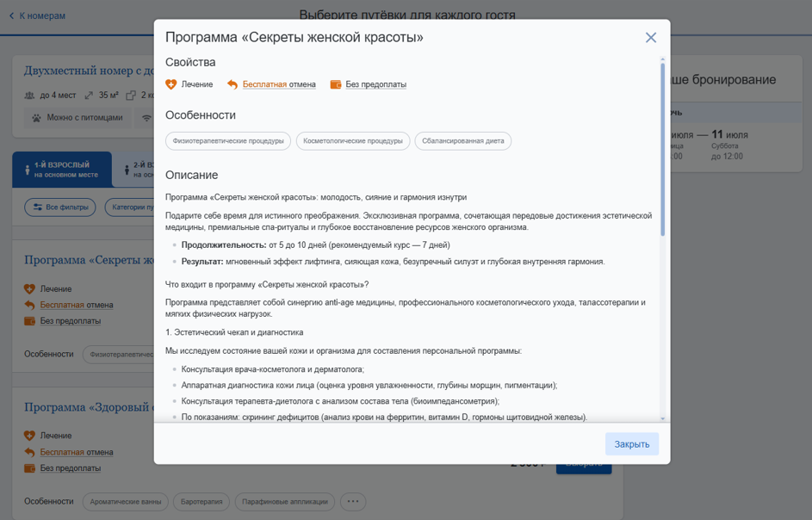Click 1. Эстетический чекап и диагностика line

tap(234, 332)
